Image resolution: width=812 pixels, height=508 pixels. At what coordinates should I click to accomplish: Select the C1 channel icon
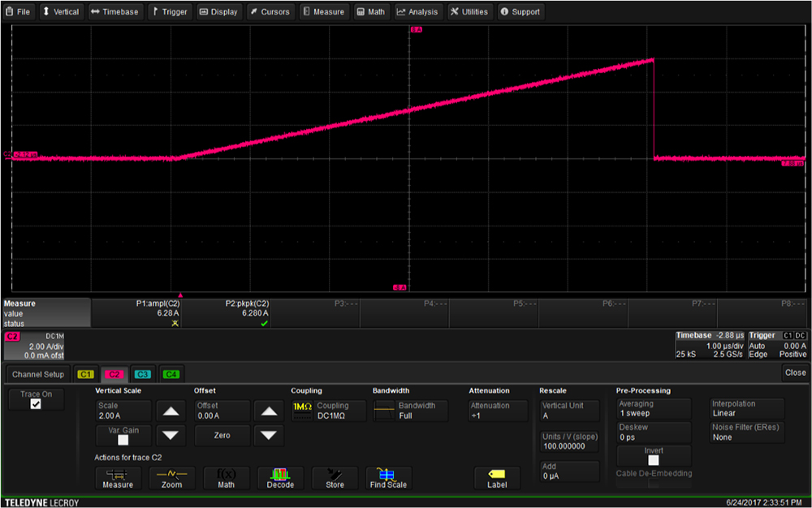pos(85,374)
